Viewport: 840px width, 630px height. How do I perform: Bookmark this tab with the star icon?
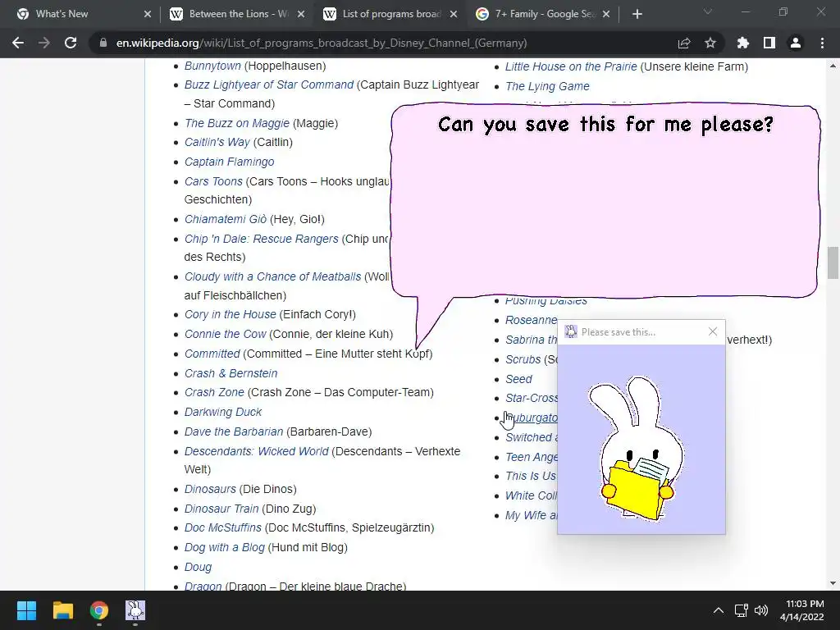click(x=710, y=43)
